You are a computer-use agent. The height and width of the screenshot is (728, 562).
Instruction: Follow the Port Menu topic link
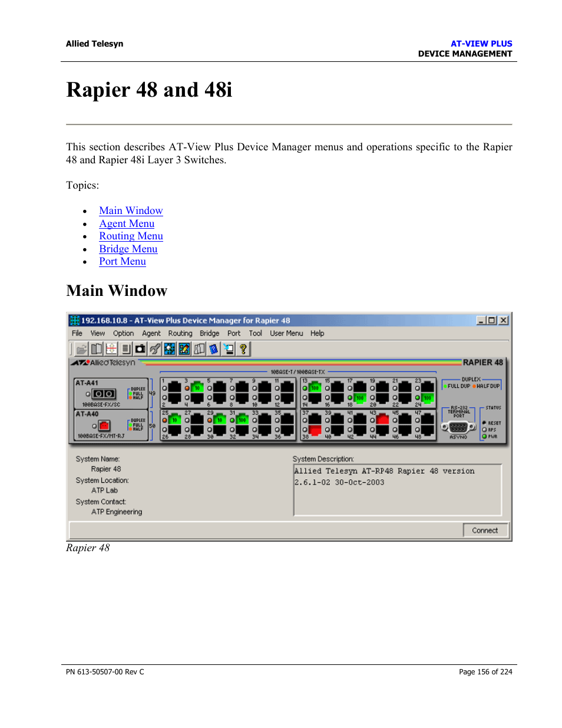click(x=123, y=261)
